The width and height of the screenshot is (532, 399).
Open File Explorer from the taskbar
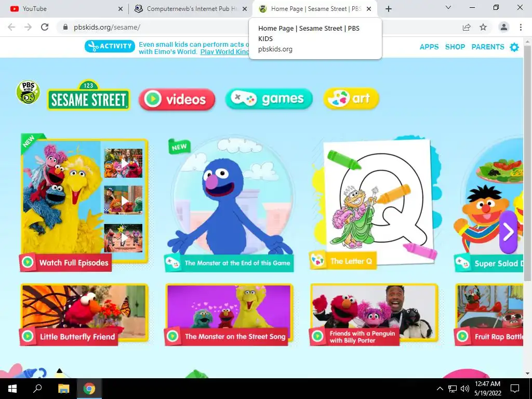(x=63, y=389)
